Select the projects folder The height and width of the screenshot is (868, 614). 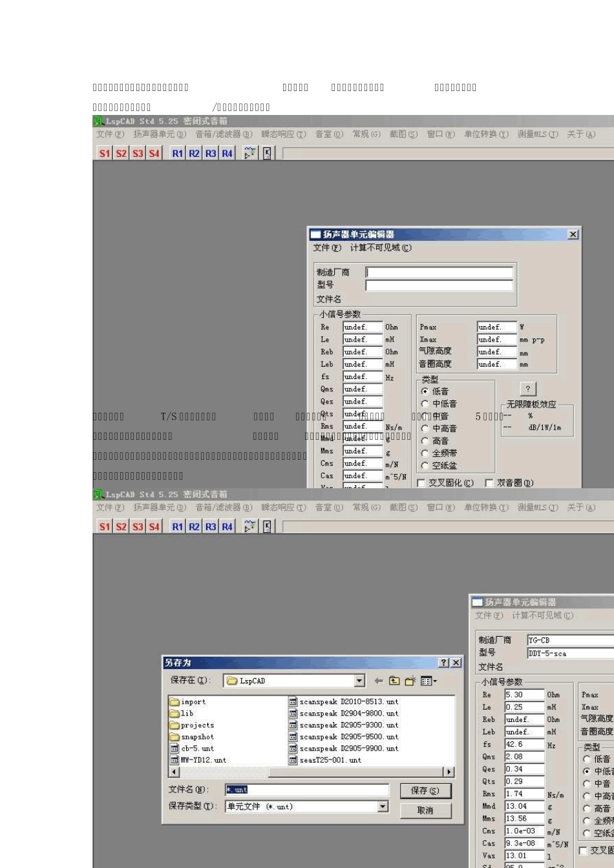pyautogui.click(x=192, y=725)
